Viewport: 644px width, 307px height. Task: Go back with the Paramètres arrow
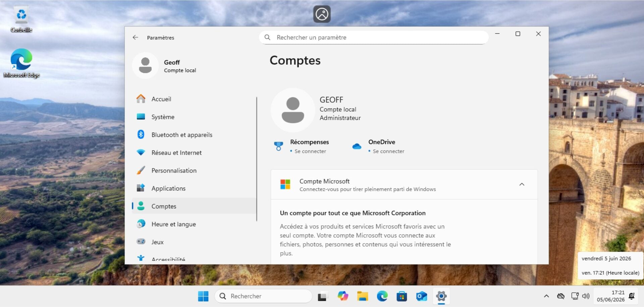tap(135, 38)
